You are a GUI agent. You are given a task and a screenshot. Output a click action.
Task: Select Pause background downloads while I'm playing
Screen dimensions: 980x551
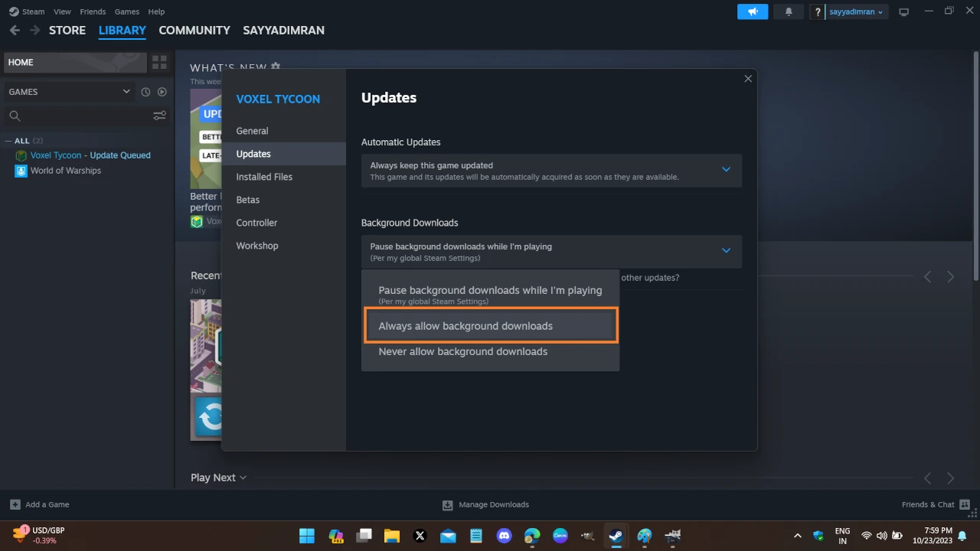(490, 295)
